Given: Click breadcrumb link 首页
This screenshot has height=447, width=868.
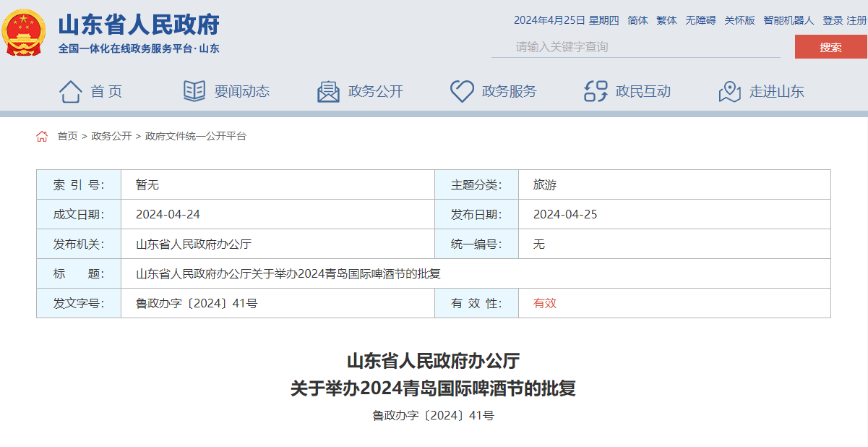Looking at the screenshot, I should pyautogui.click(x=67, y=136).
